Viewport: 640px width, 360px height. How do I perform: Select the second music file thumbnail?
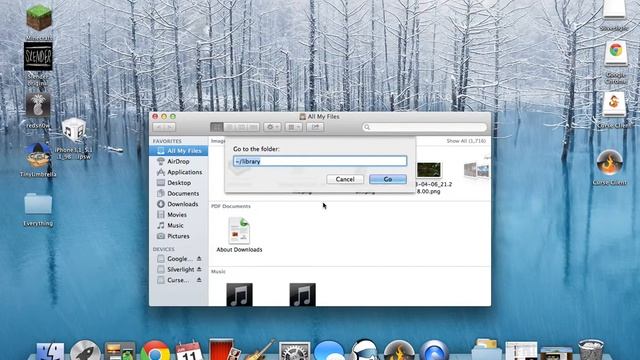pos(302,294)
